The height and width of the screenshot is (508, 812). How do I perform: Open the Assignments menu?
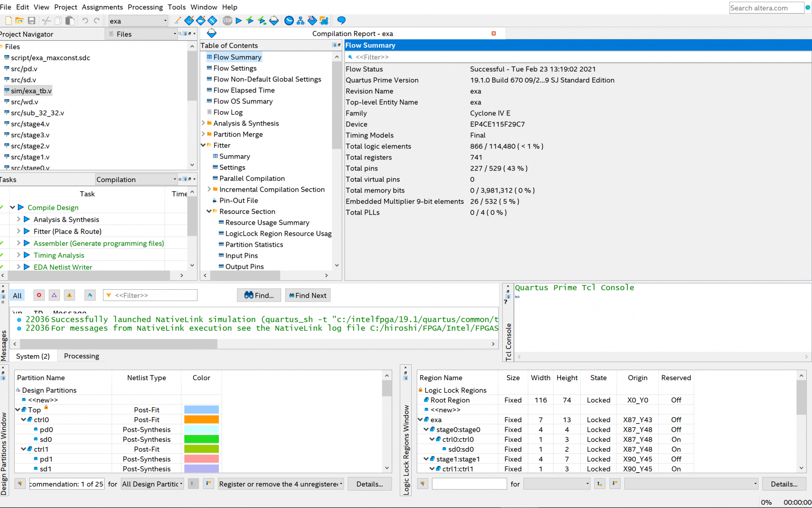(x=102, y=7)
